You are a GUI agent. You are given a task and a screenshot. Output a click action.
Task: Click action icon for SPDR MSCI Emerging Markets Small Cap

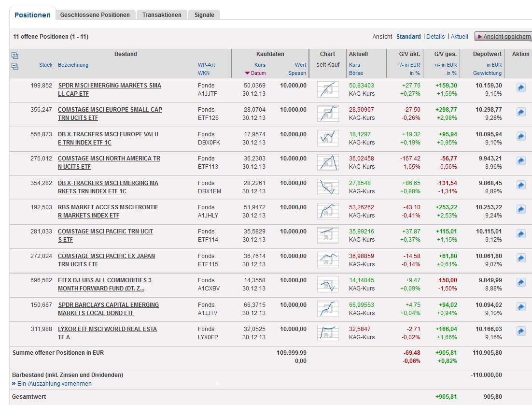[x=521, y=87]
